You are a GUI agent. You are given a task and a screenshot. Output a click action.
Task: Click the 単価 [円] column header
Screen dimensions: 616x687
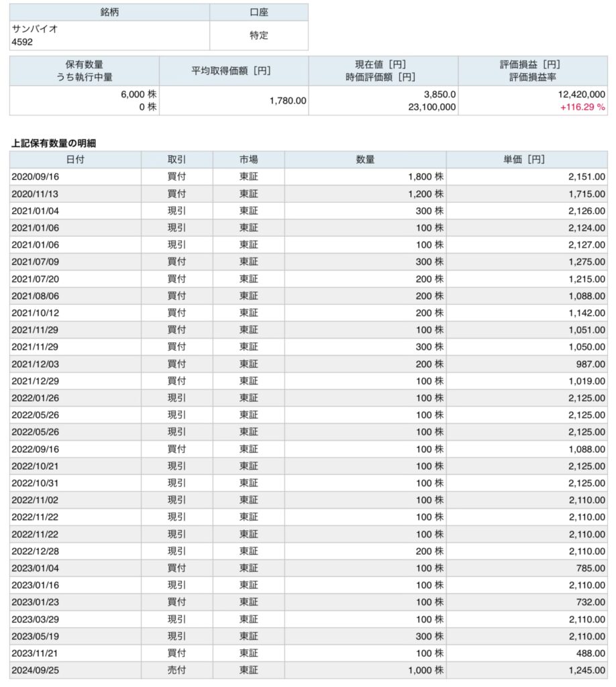coord(526,160)
